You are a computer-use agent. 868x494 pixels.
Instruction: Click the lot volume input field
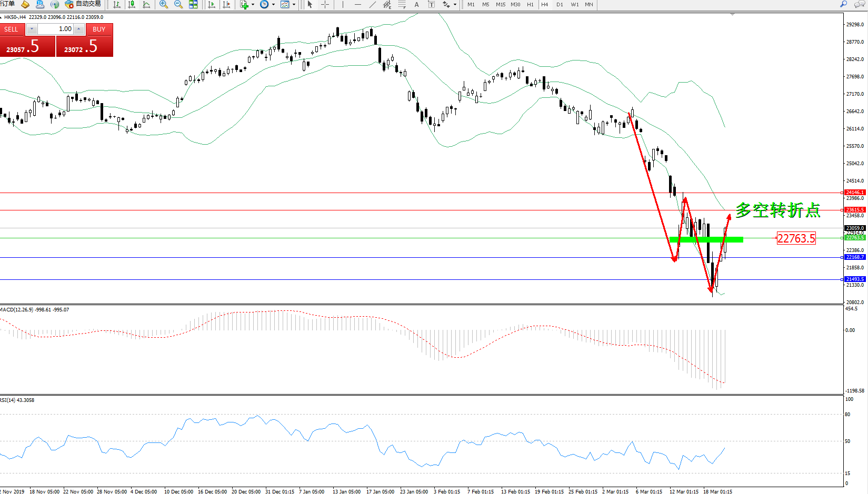55,29
